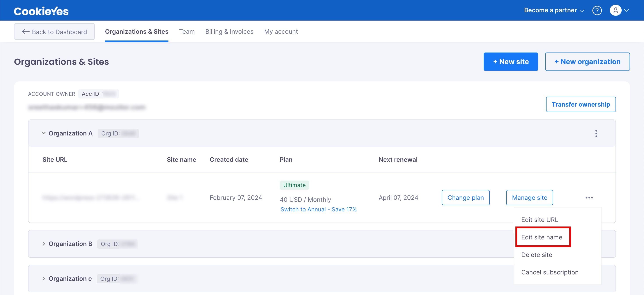This screenshot has height=295, width=644.
Task: Click Switch to Annual - Save 17% link
Action: pos(318,209)
